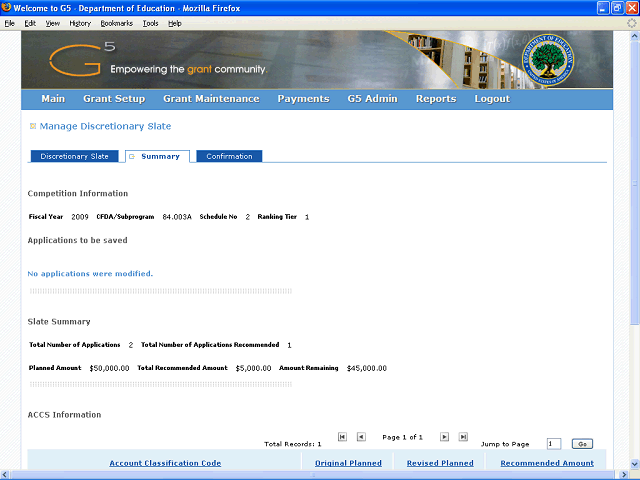Open the Reports menu
The width and height of the screenshot is (640, 480).
tap(436, 99)
